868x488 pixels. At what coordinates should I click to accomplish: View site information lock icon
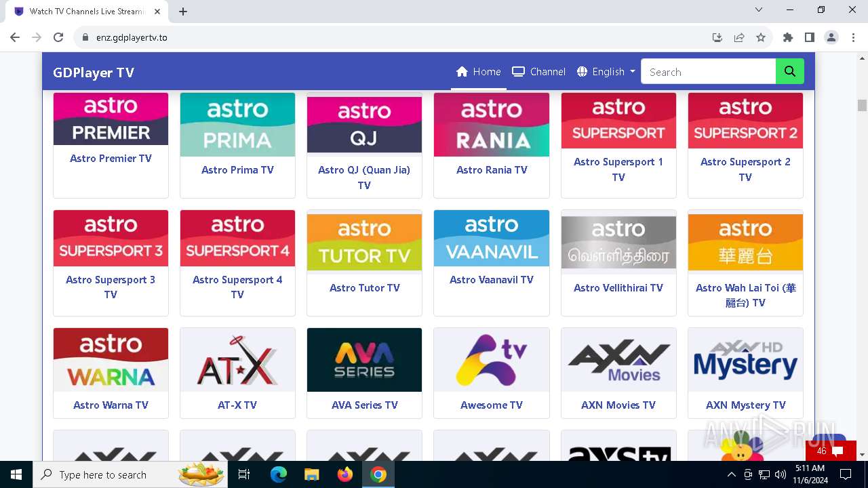pyautogui.click(x=85, y=37)
